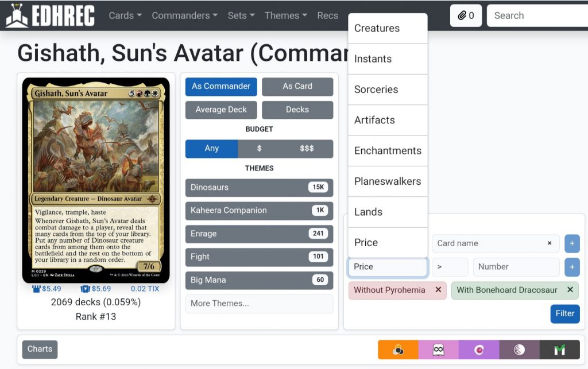Open the purple Moxfield icon

479,349
